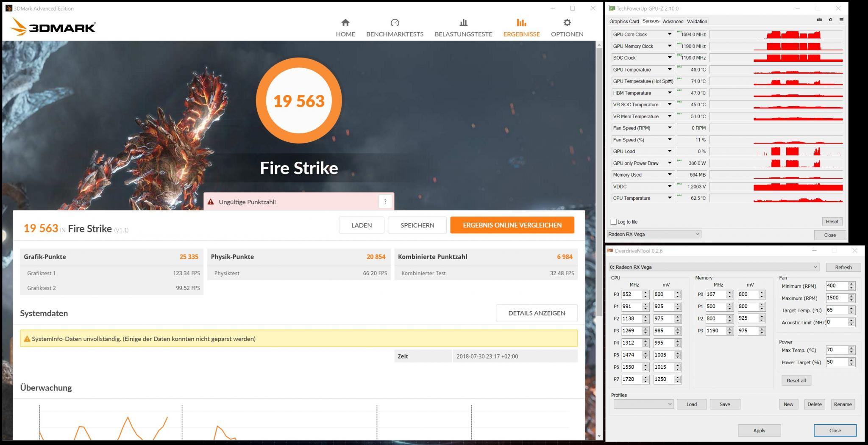Screen dimensions: 868x445
Task: Open the Ergebnisse results section
Action: 521,28
